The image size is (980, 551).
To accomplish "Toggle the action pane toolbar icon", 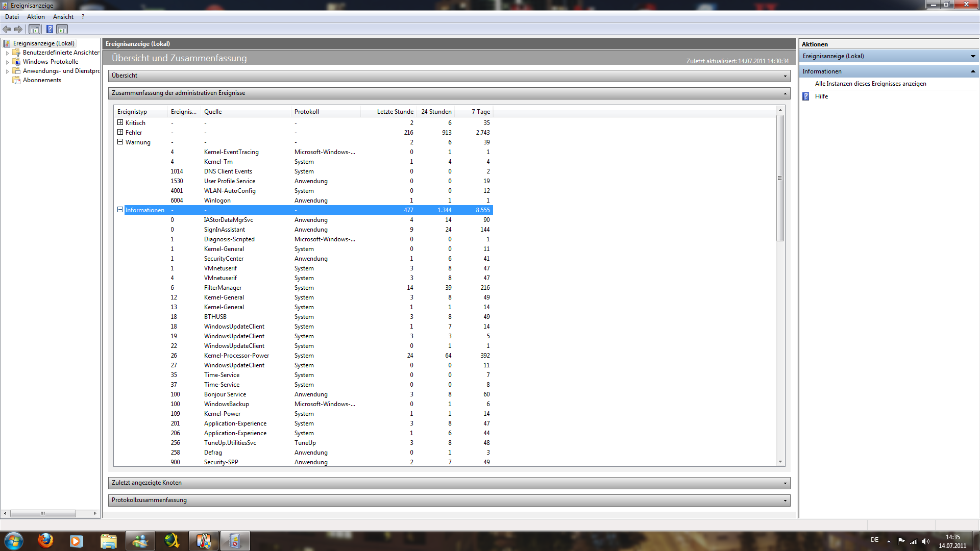I will (x=62, y=30).
